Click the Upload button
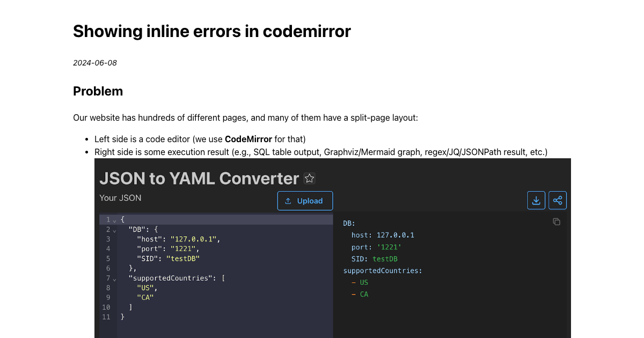Image resolution: width=644 pixels, height=338 pixels. coord(305,201)
